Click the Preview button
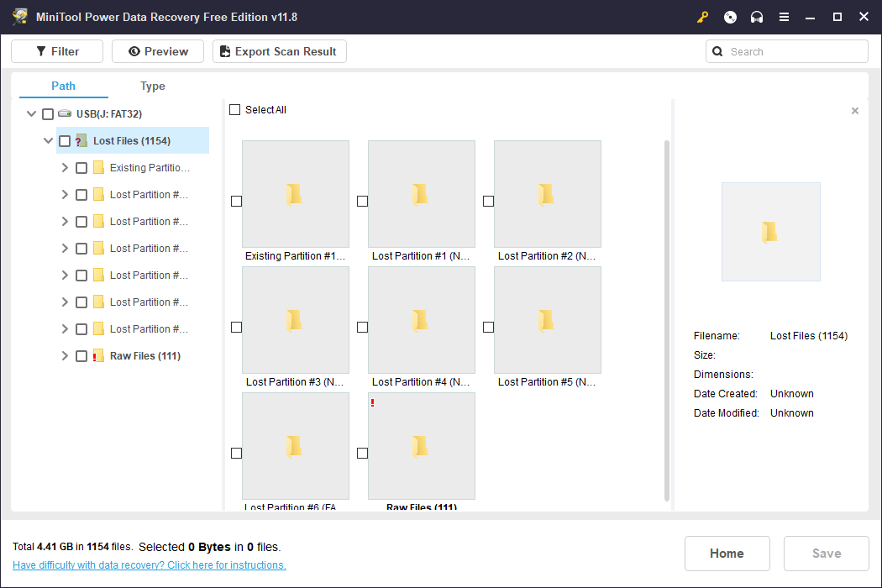 coord(158,52)
